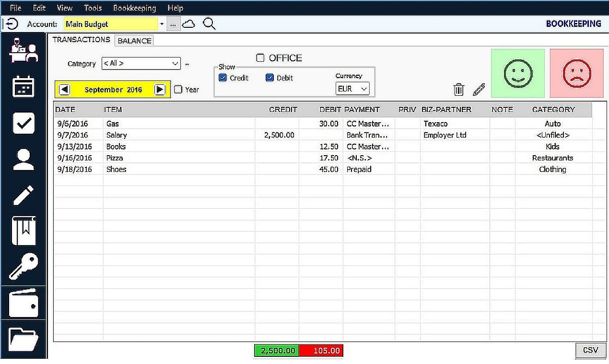Open the Bookkeeping menu
Image resolution: width=609 pixels, height=364 pixels.
[x=135, y=8]
